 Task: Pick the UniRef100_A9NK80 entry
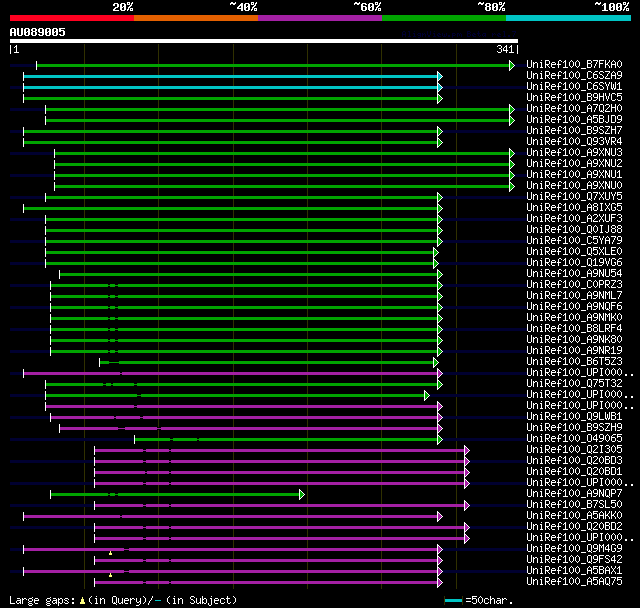coord(574,340)
